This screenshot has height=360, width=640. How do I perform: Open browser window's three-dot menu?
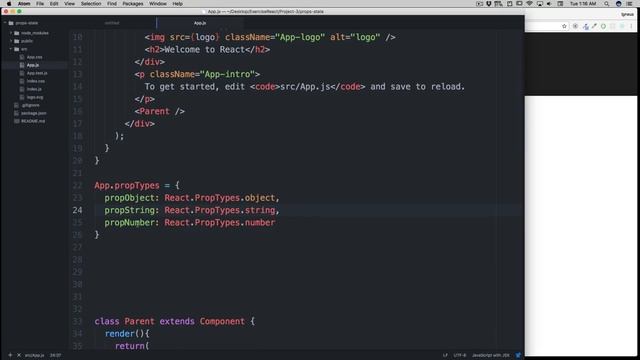pos(631,26)
